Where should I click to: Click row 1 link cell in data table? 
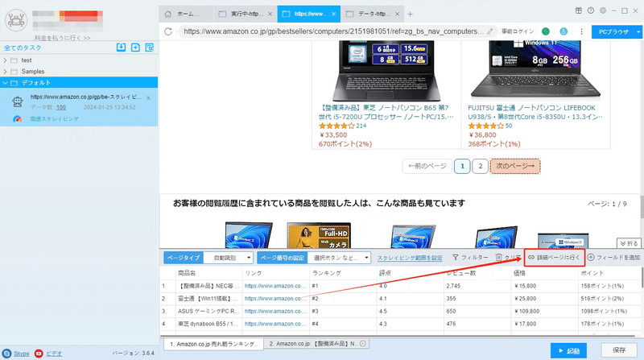pos(275,286)
